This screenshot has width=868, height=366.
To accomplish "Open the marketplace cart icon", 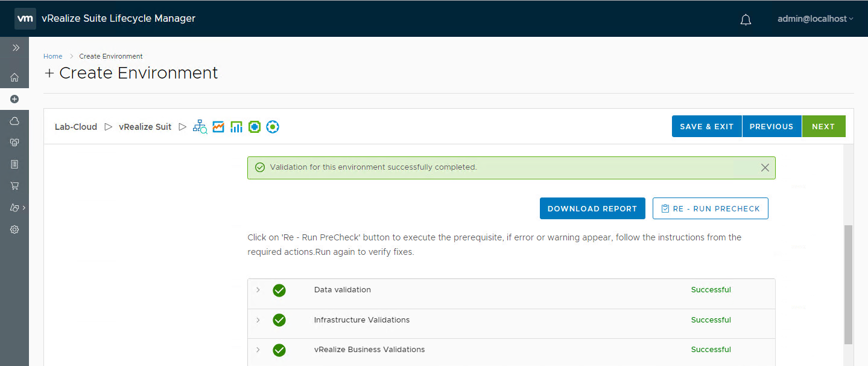I will point(14,186).
